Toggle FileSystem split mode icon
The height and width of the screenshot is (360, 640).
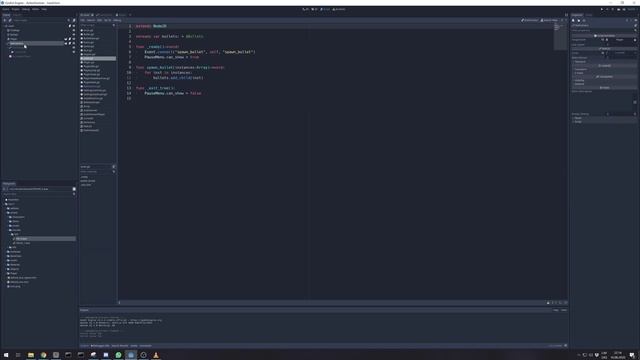pos(74,189)
